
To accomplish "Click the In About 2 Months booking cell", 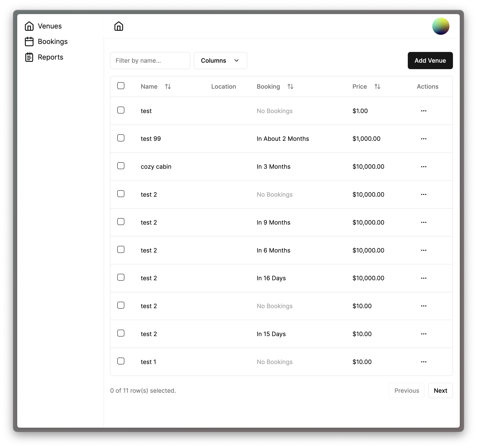I will pyautogui.click(x=283, y=139).
